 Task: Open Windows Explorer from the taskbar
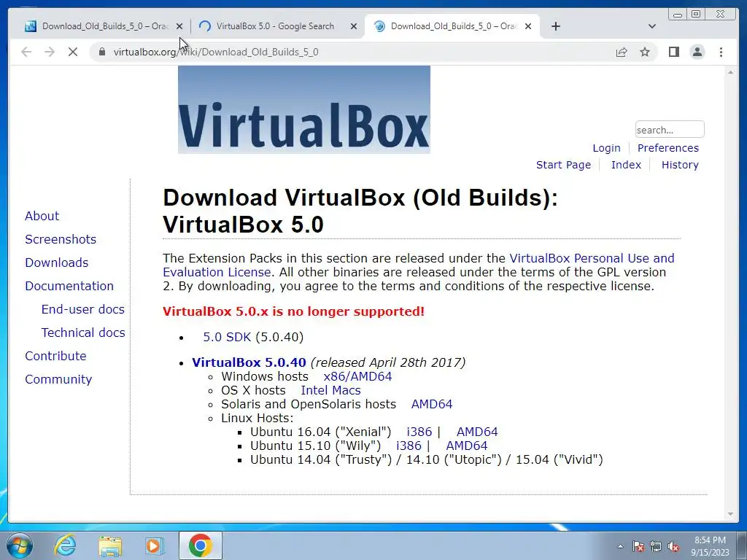coord(110,545)
